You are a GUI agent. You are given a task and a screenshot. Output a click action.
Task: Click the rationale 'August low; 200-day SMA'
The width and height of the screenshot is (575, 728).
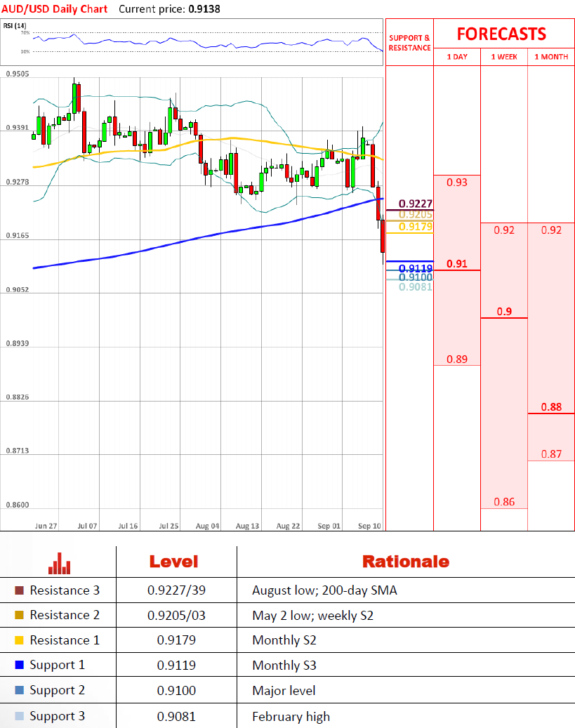[x=324, y=590]
